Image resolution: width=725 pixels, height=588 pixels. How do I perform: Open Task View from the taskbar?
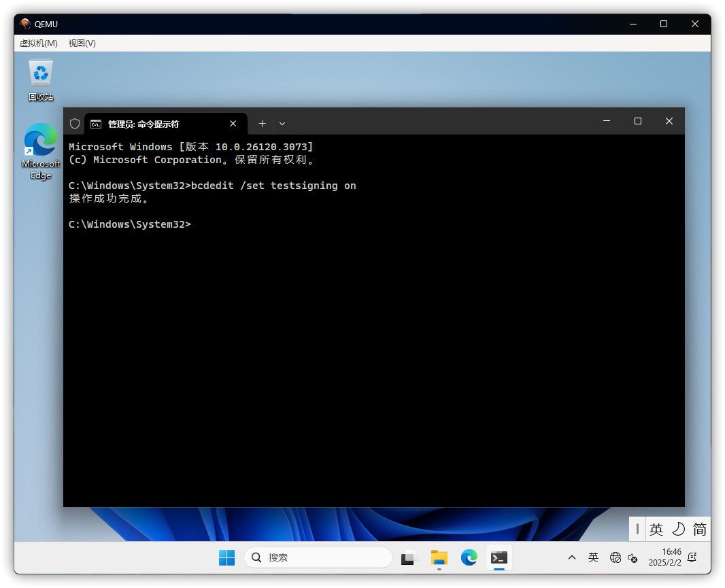click(x=408, y=557)
